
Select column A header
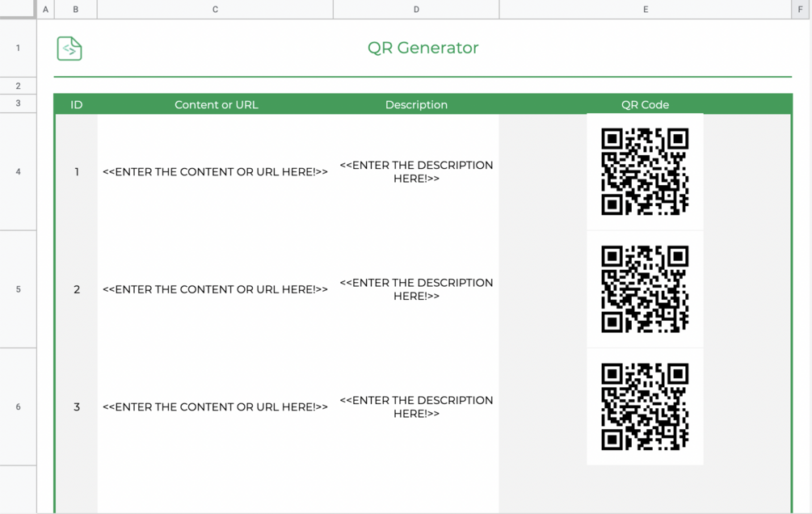pos(45,10)
